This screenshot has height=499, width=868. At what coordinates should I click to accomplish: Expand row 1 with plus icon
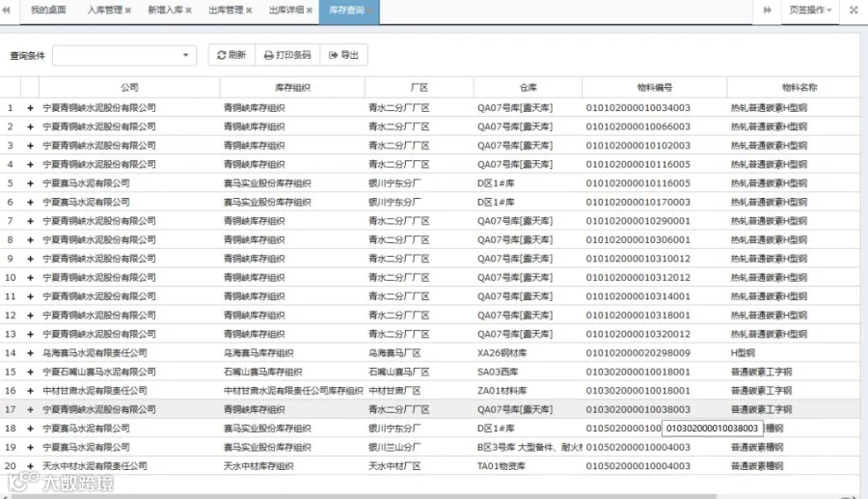[30, 108]
